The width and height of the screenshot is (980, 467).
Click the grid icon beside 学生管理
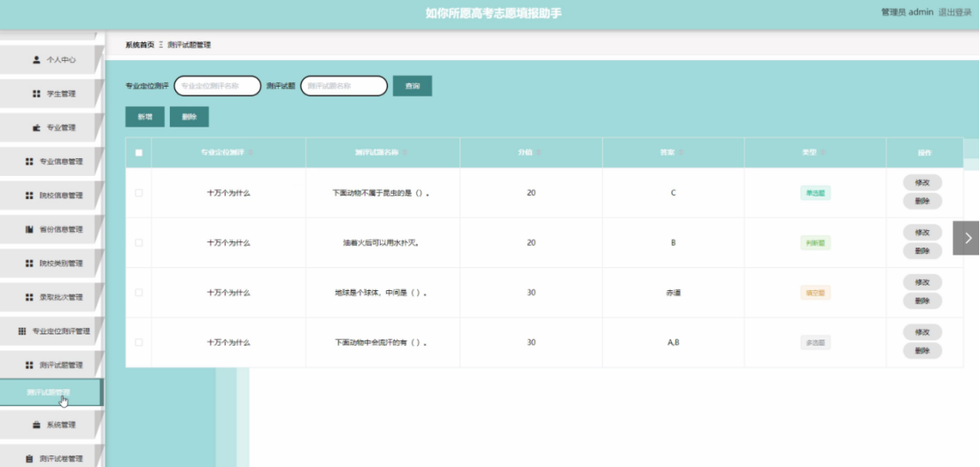click(36, 94)
